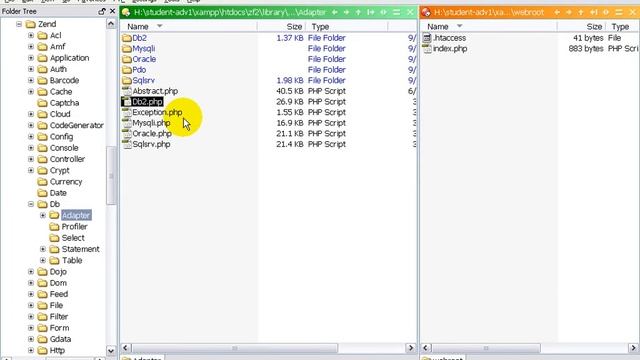Click the Folder Tree vertical scrollbar thumb
Viewport: 640px width, 360px height.
tap(111, 176)
